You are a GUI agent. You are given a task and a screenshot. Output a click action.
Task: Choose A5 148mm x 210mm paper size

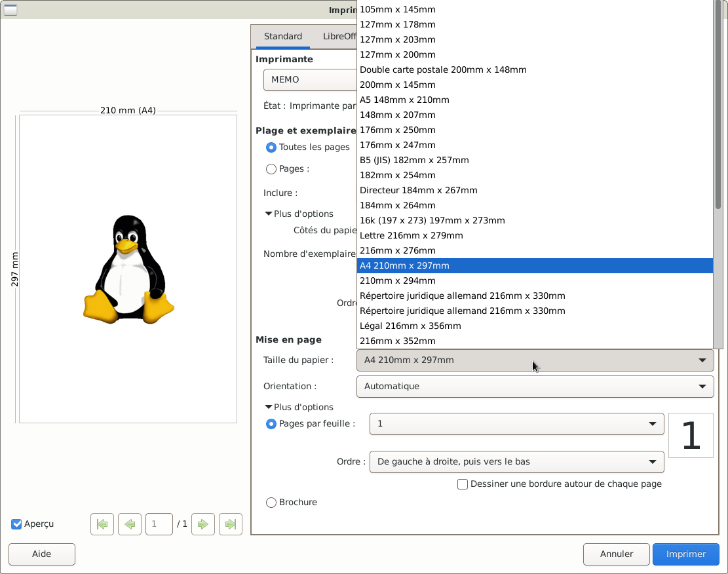click(x=535, y=100)
